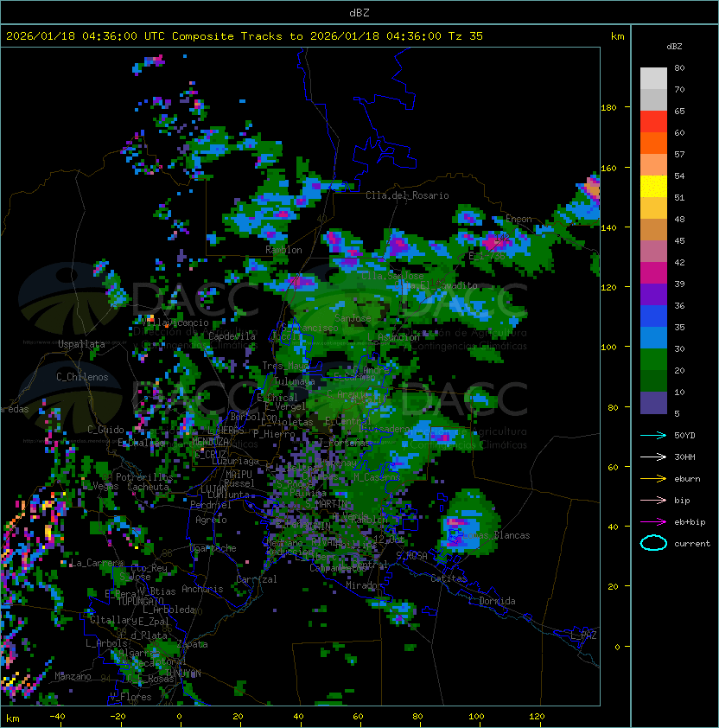Click the 'Tres_Mayo' place label
This screenshot has width=719, height=728.
tap(286, 366)
